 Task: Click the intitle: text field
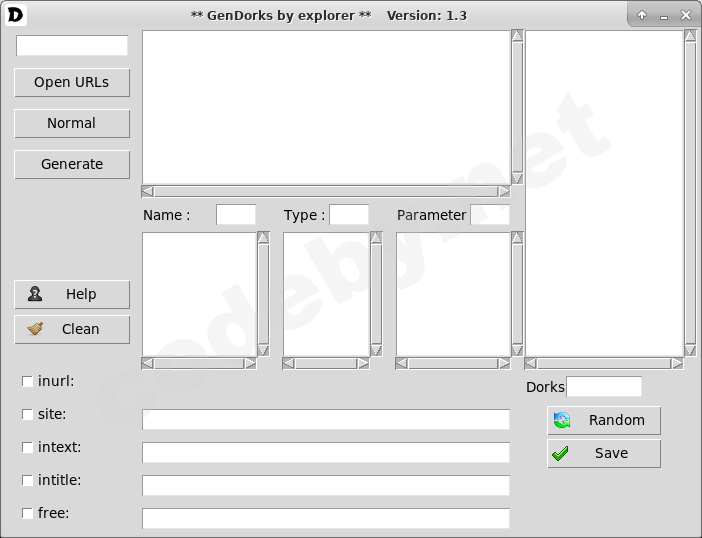[x=326, y=486]
